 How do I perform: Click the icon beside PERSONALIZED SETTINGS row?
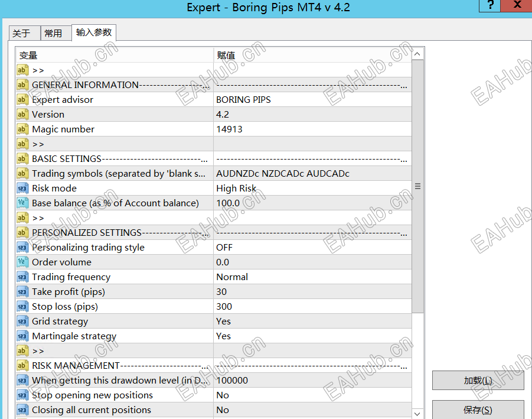(22, 233)
